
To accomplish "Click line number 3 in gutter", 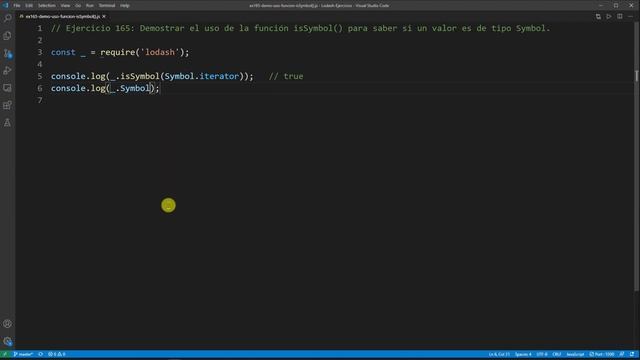I will (x=40, y=52).
